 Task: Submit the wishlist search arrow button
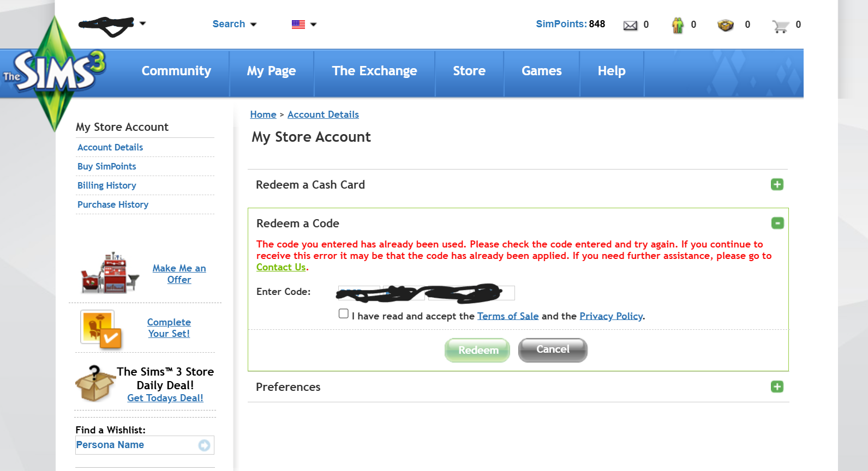click(x=204, y=445)
